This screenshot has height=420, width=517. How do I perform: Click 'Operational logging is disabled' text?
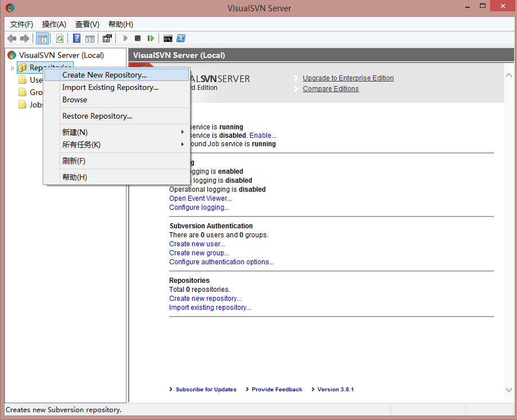tap(217, 189)
